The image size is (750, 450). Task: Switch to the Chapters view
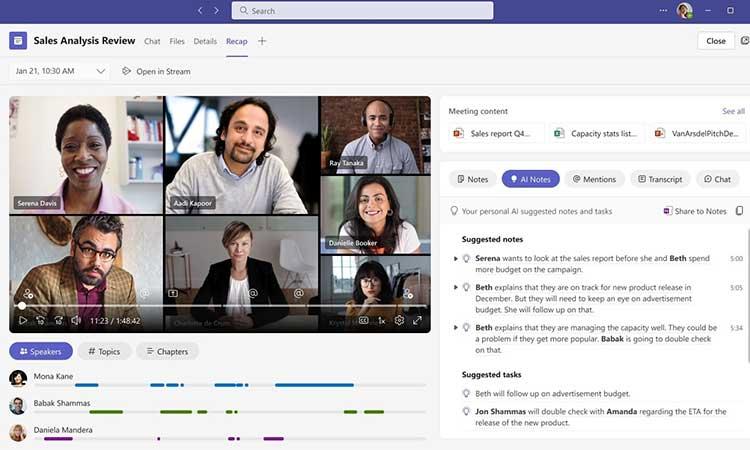167,351
